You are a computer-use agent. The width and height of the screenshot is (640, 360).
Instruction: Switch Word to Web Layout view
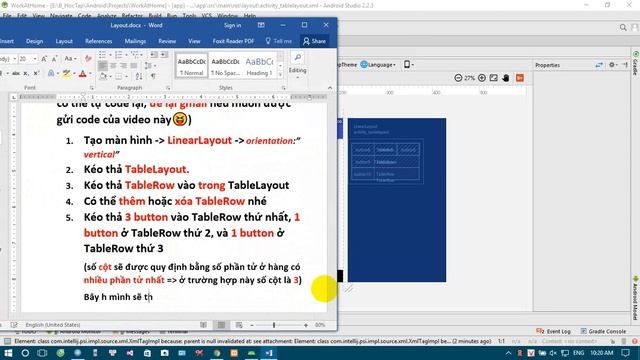[239, 325]
